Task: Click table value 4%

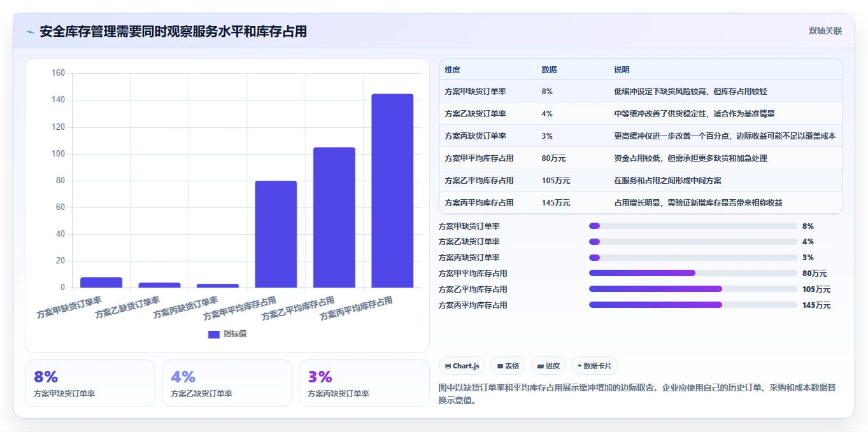Action: 547,114
